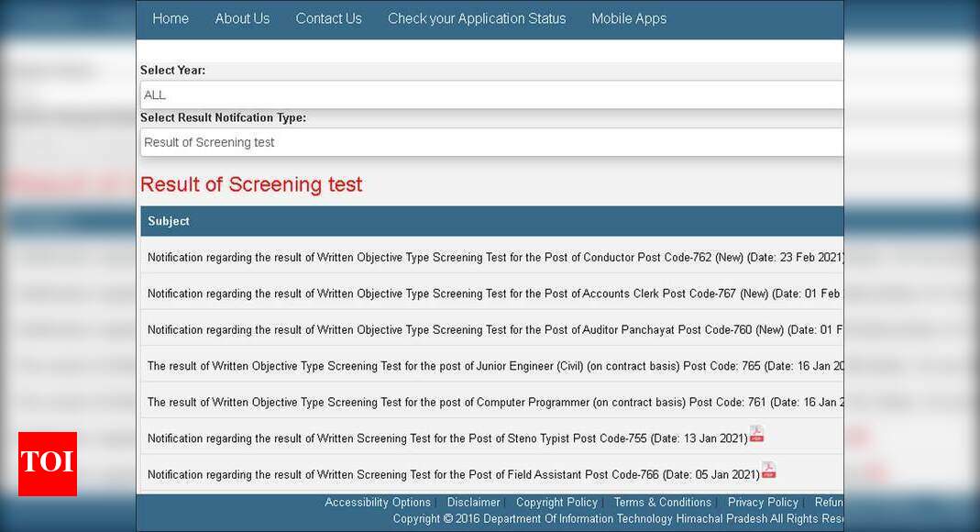
Task: Open the PDF icon for Steno Typist result
Action: [x=756, y=435]
